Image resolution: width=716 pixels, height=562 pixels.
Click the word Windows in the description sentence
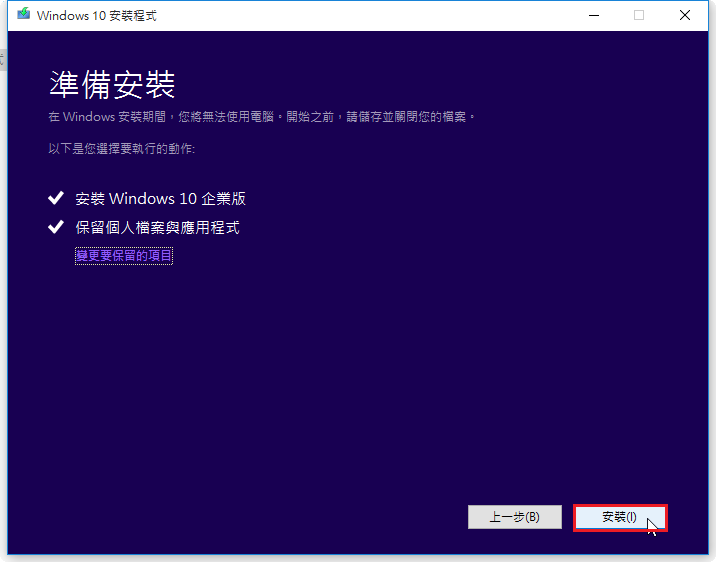click(89, 117)
